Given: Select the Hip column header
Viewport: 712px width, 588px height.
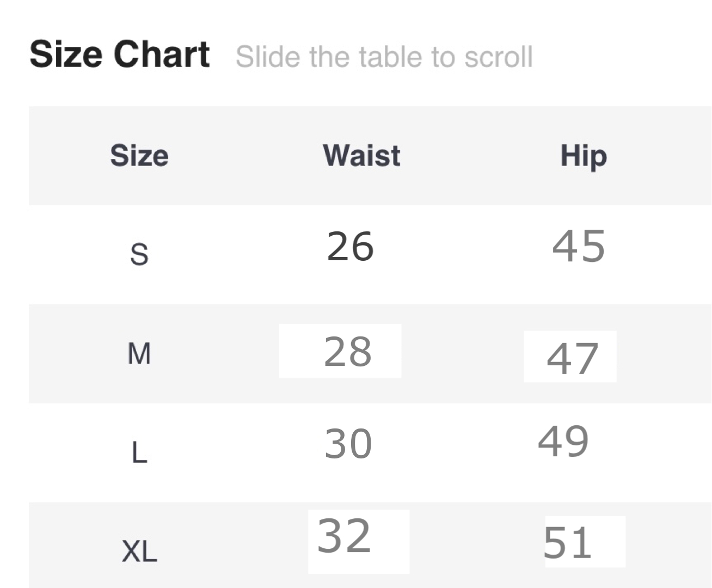Looking at the screenshot, I should [x=584, y=156].
